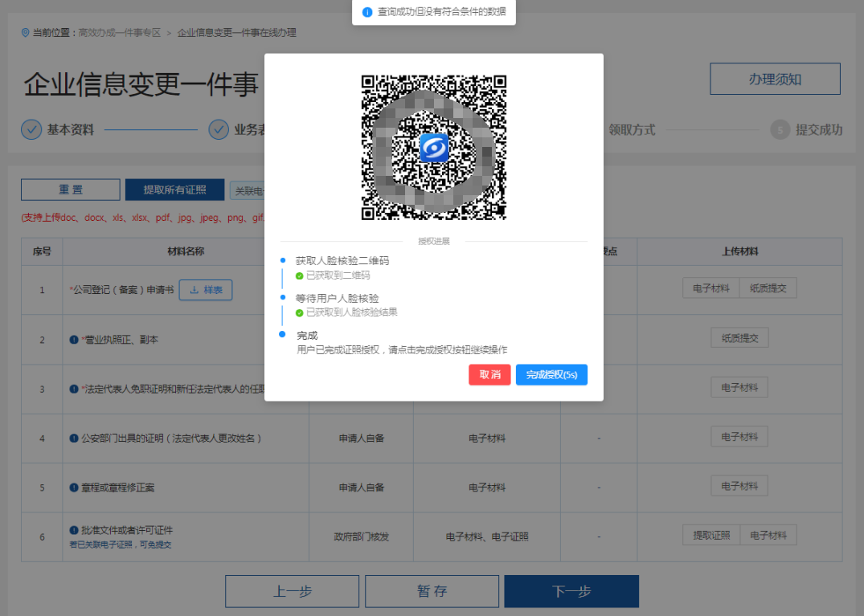
Task: Click info icon beside 营业执照正、副本
Action: click(74, 340)
